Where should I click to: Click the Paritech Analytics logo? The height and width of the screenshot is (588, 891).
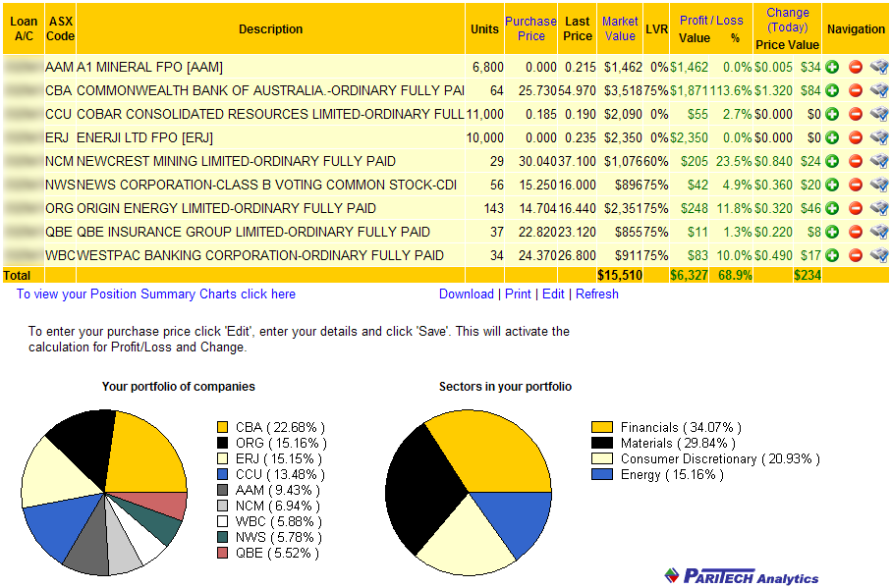742,575
